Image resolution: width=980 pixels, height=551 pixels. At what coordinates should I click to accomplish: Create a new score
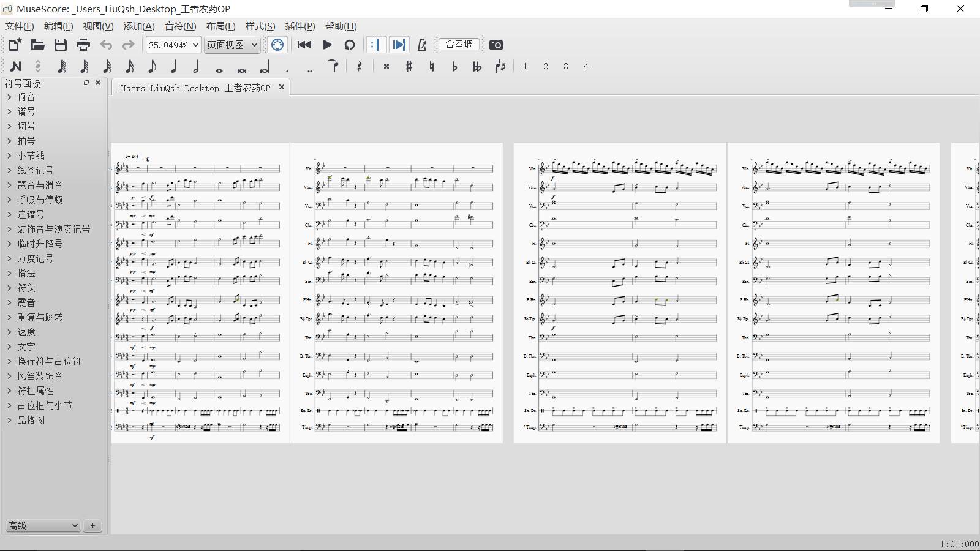coord(15,45)
